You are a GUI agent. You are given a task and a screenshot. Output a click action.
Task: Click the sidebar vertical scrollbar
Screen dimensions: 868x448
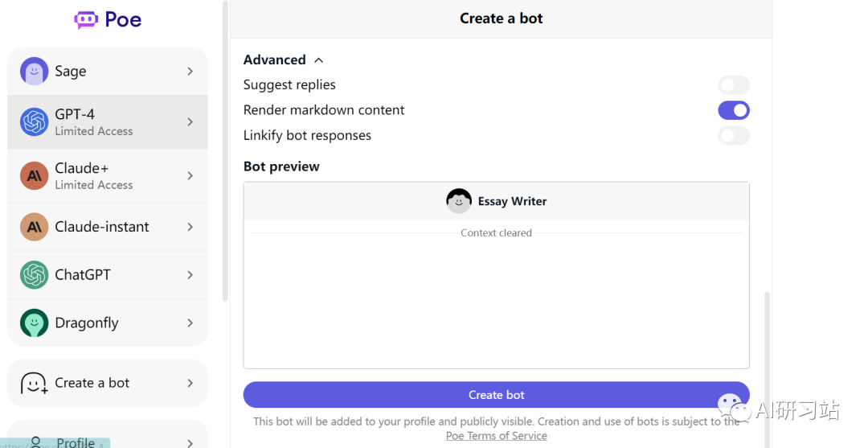pos(225,150)
